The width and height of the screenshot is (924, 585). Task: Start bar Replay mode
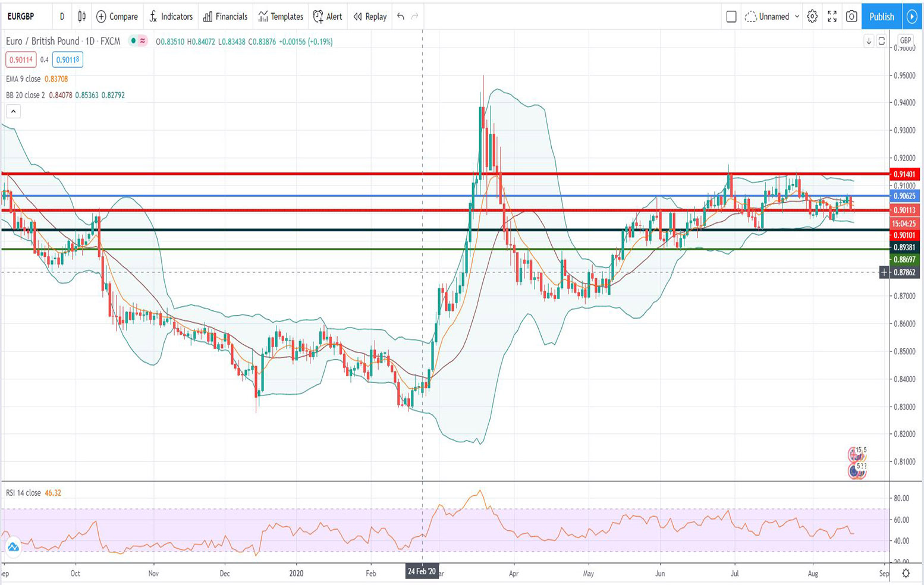[369, 17]
